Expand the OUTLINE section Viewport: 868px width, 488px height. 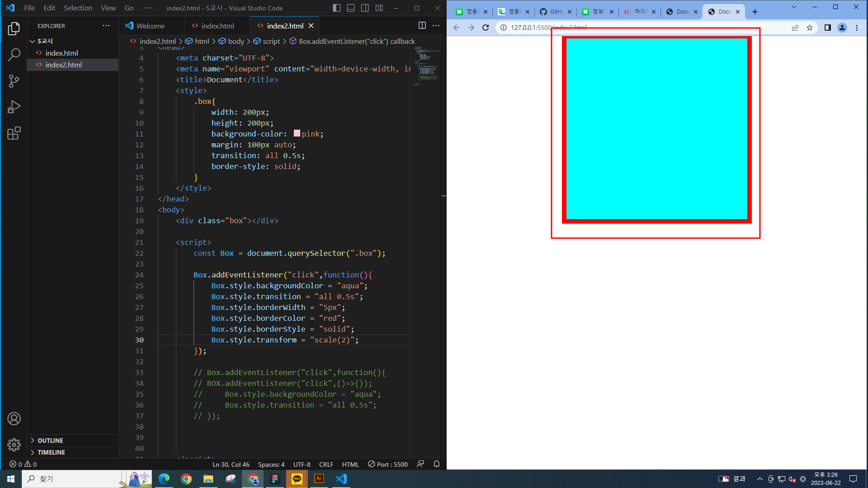coord(50,441)
